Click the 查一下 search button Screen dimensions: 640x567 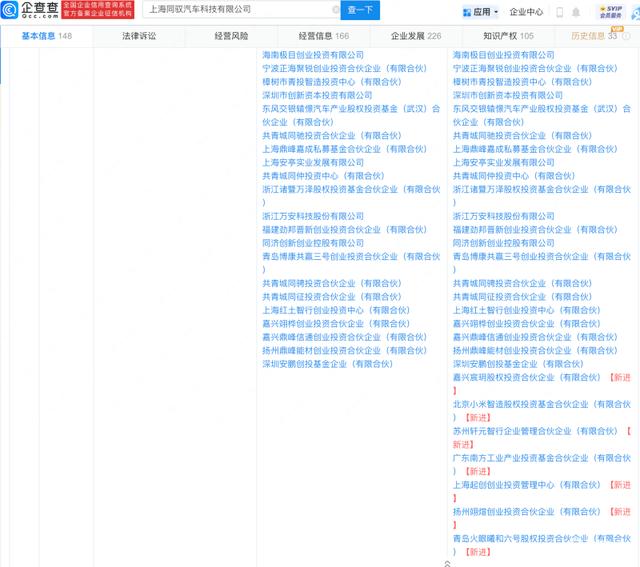coord(360,10)
